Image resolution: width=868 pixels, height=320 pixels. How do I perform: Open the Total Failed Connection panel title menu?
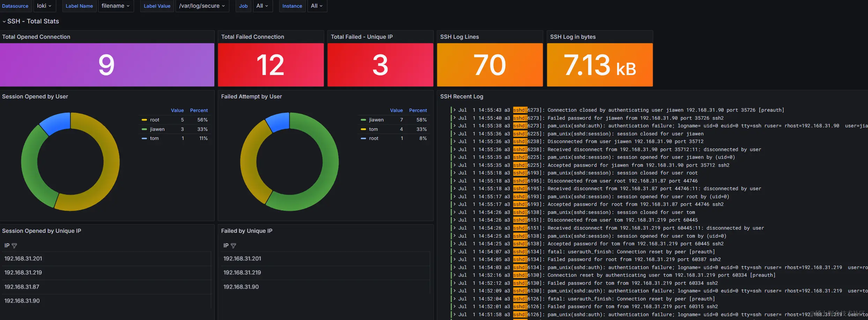click(x=253, y=37)
